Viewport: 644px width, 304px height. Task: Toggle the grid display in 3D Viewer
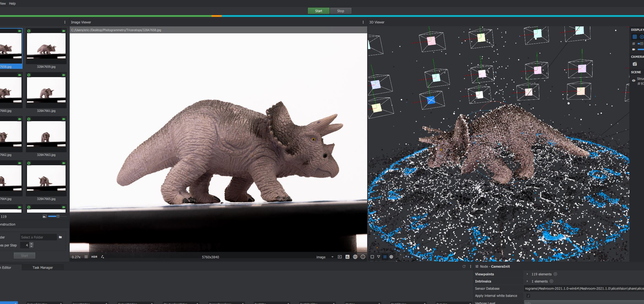tap(635, 37)
